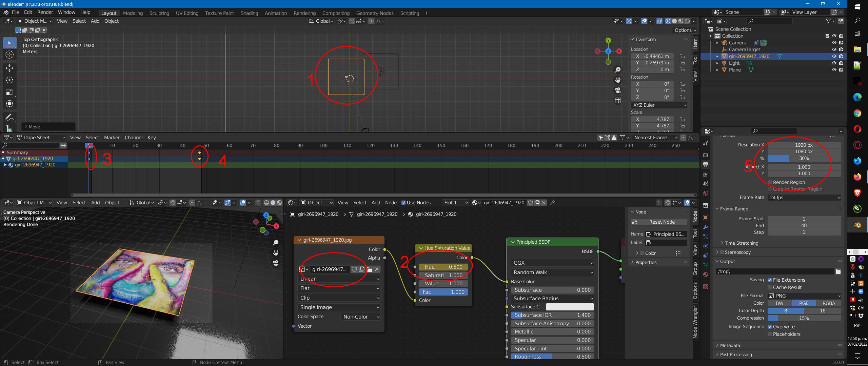Unlink the image with X in texture node
Screen dimensions: 868x366
pyautogui.click(x=377, y=269)
